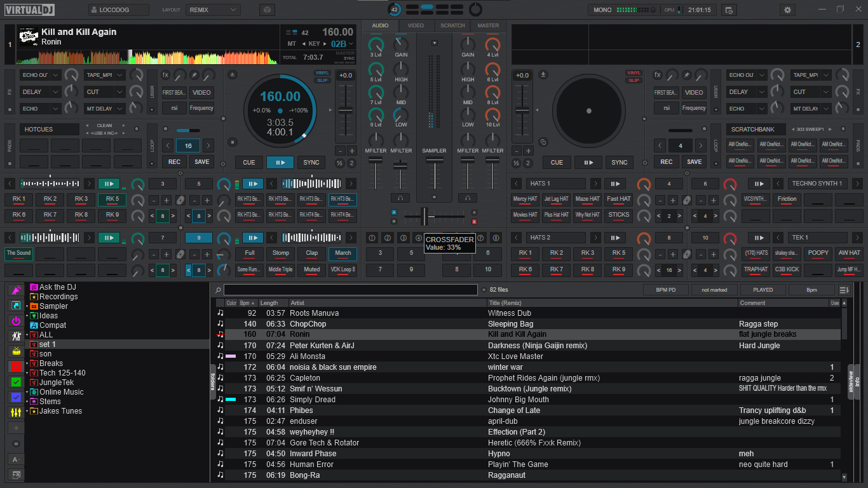Switch to the SCRATCH mixer tab
The image size is (868, 488).
[x=452, y=25]
